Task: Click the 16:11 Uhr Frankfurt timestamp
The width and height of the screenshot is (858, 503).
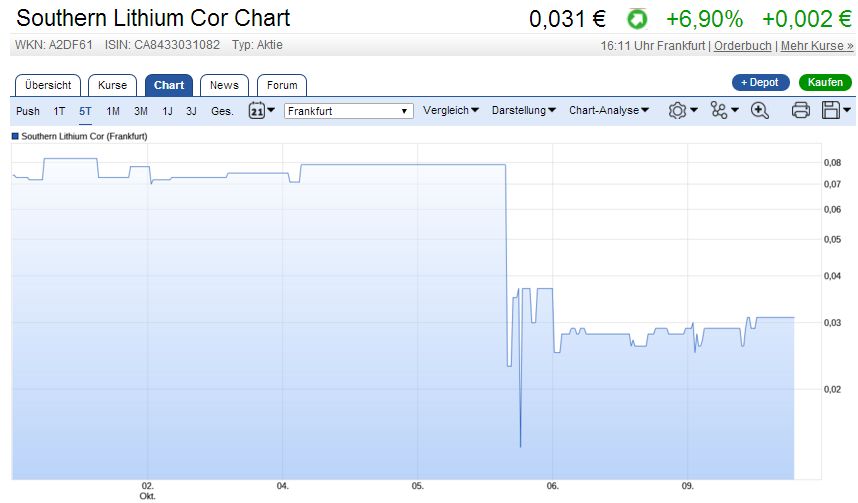Action: coord(653,46)
